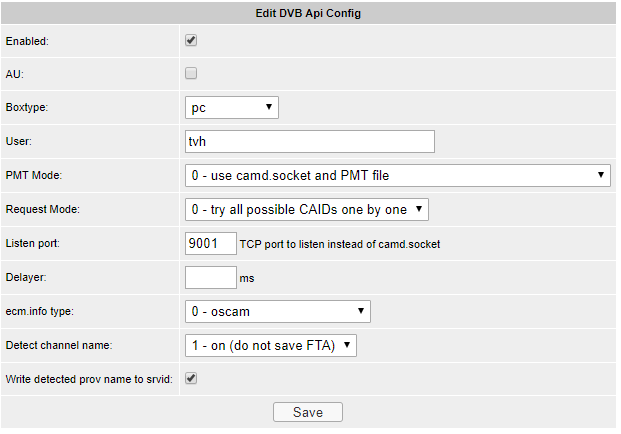Open the ecm.info type dropdown
Viewport: 621px width, 434px height.
[278, 312]
